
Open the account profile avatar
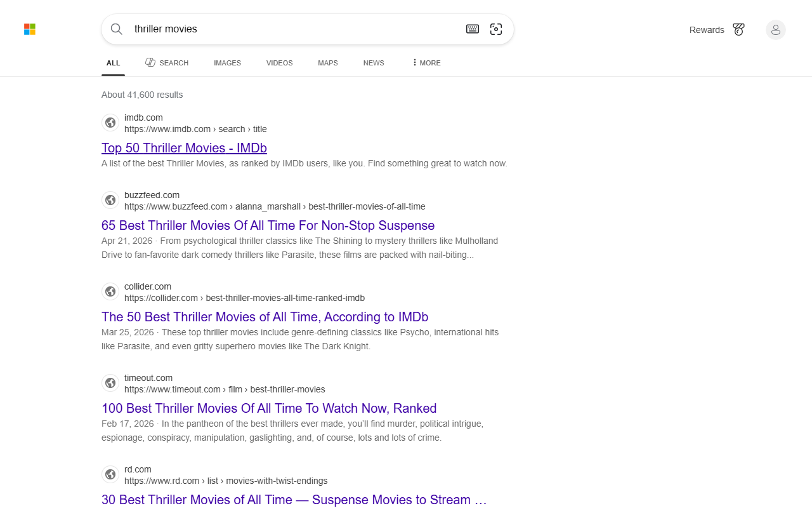(775, 30)
